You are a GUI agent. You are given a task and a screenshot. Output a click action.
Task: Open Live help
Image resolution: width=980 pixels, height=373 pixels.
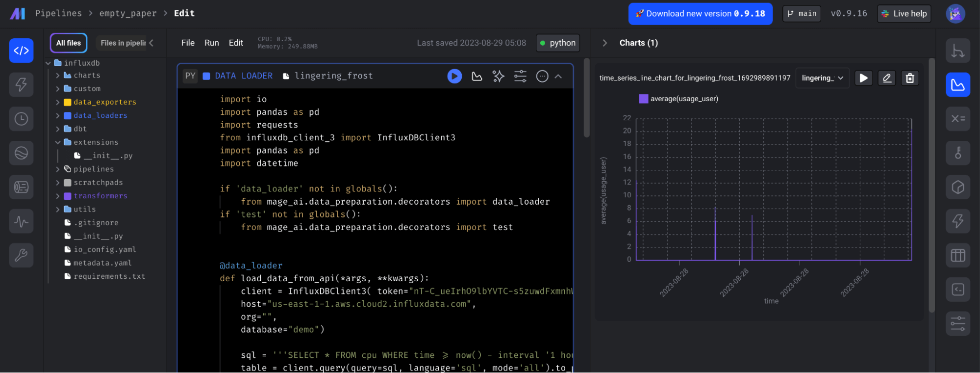(x=904, y=14)
